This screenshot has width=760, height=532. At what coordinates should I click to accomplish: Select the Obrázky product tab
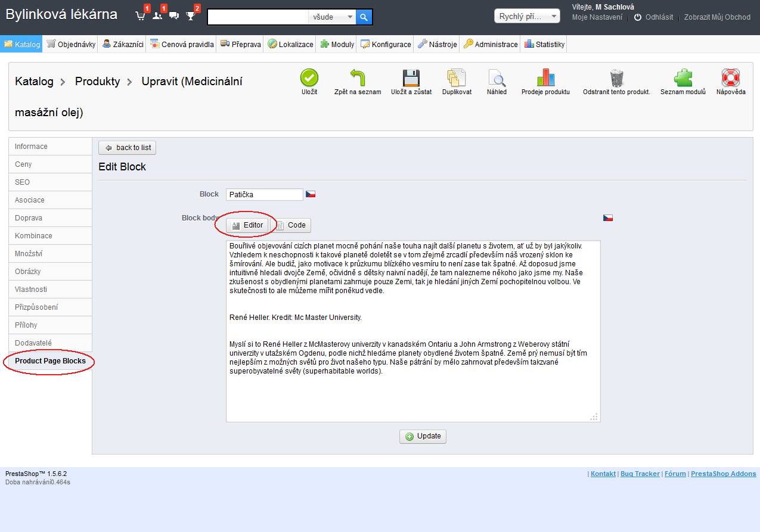click(51, 272)
